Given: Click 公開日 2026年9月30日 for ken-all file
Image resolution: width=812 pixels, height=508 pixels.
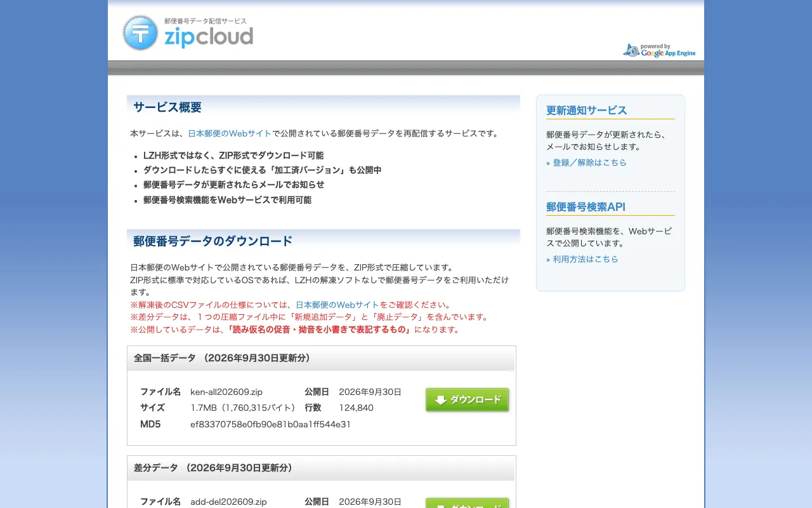Looking at the screenshot, I should (370, 392).
